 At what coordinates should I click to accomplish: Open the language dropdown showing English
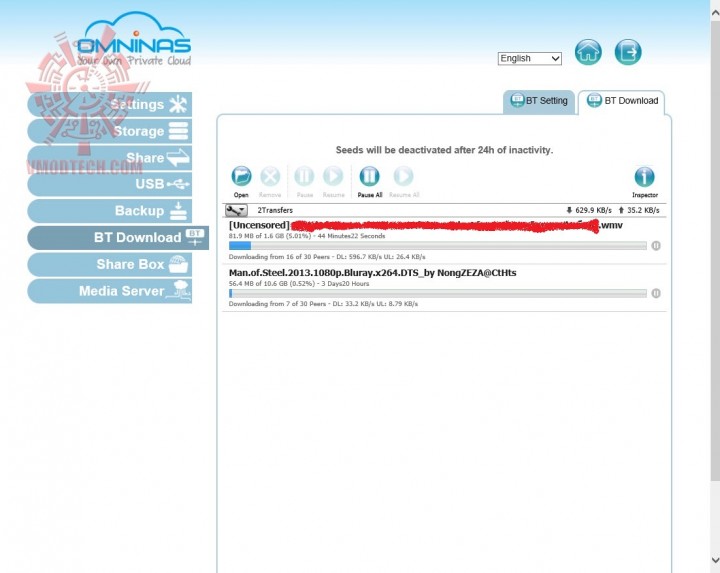(529, 58)
